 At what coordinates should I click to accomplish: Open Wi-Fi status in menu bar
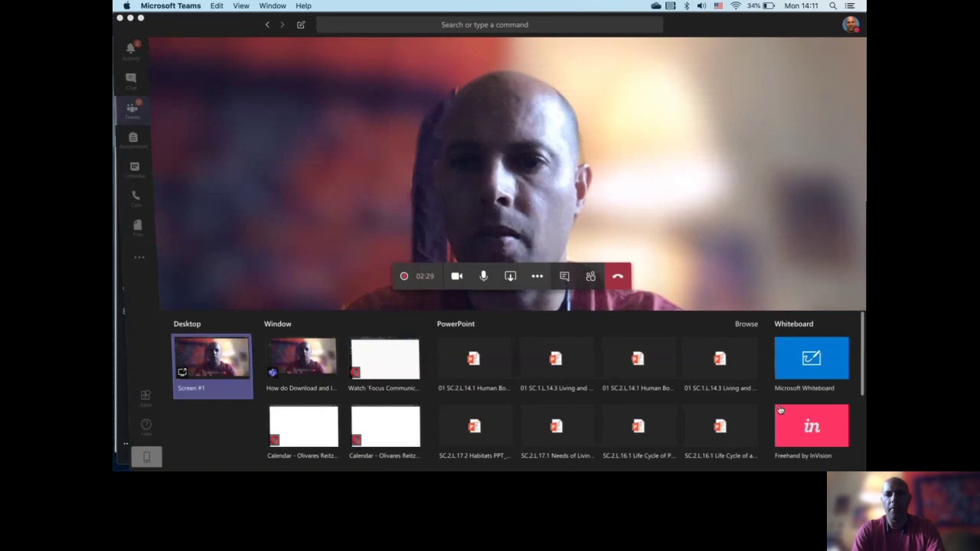736,5
